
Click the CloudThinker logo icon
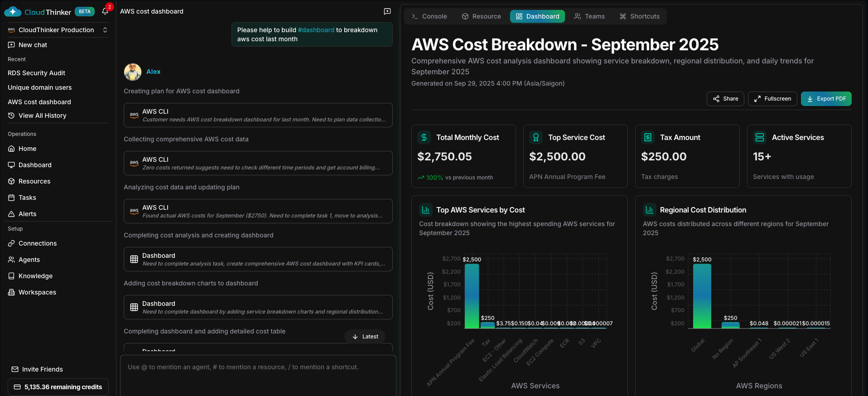point(12,12)
